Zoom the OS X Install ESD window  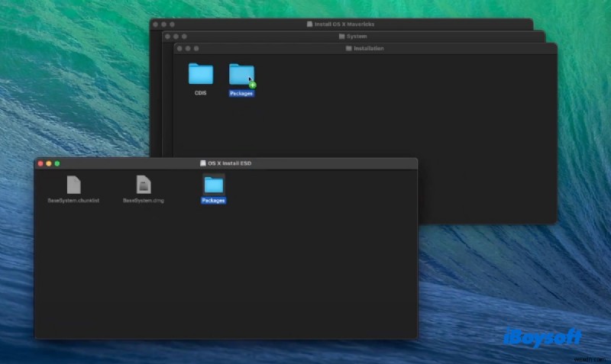tap(57, 163)
